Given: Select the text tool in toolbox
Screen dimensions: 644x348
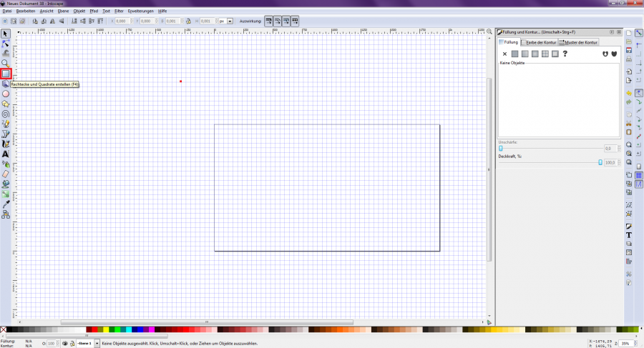Looking at the screenshot, I should click(x=6, y=154).
